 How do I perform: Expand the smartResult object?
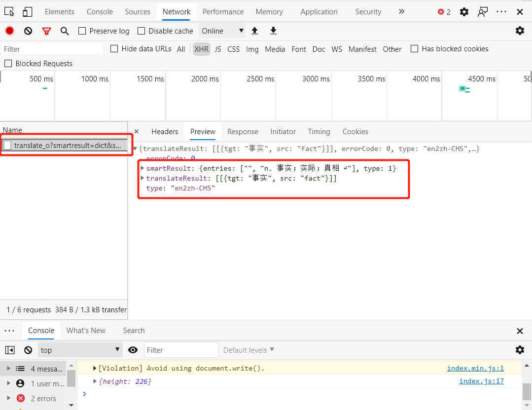point(142,168)
